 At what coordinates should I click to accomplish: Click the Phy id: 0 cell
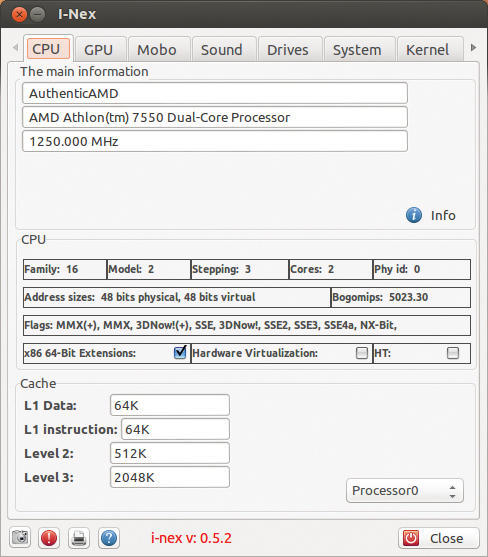pyautogui.click(x=422, y=269)
